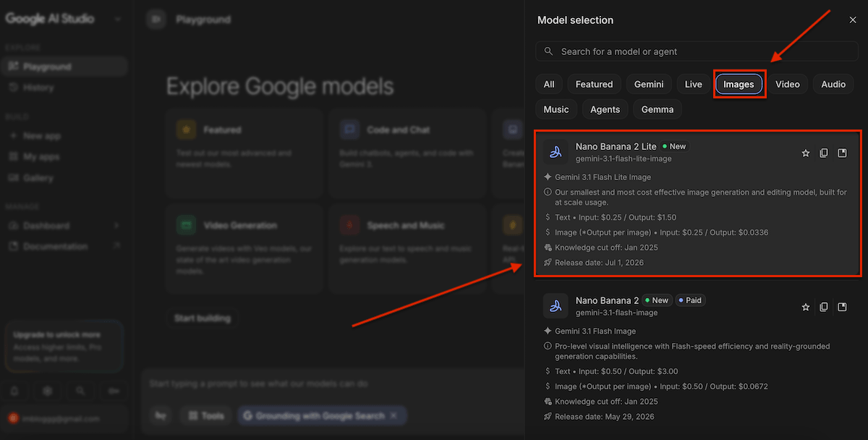868x440 pixels.
Task: Click the Video Generation card icon
Action: click(x=187, y=225)
